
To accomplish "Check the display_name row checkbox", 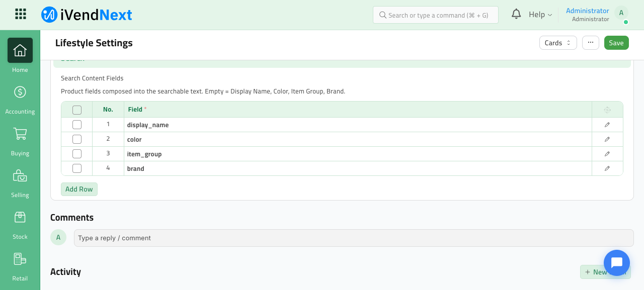I will [x=77, y=125].
